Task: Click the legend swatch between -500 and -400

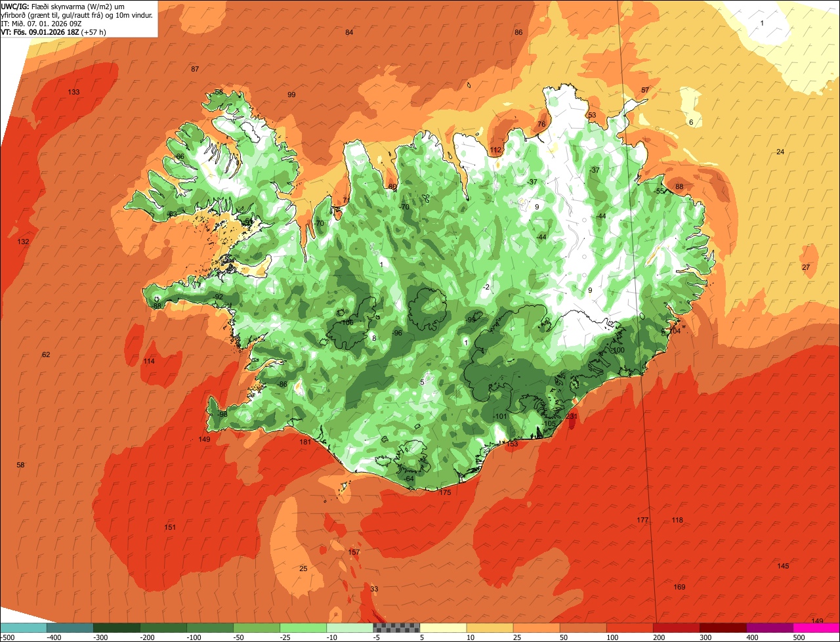Action: coord(24,628)
